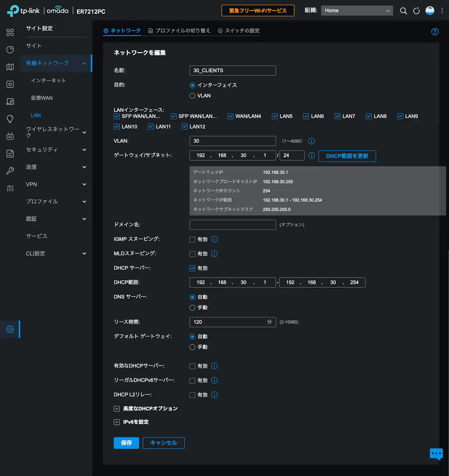449x476 pixels.
Task: Switch to スイッチの設定 tab
Action: point(239,31)
